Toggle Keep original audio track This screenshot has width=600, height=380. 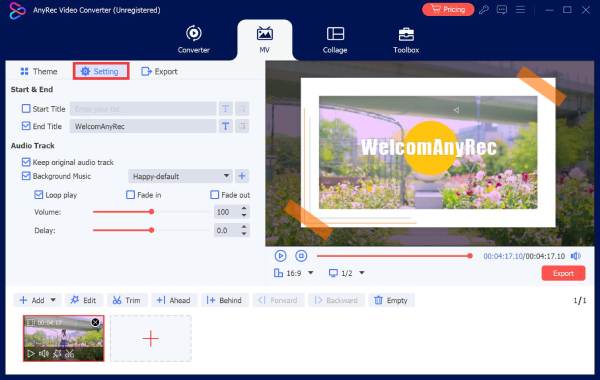coord(26,162)
